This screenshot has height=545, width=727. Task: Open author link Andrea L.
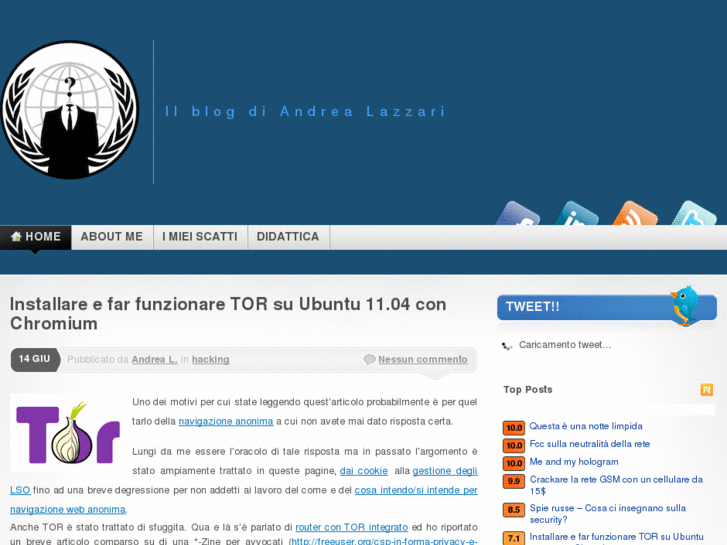click(154, 359)
